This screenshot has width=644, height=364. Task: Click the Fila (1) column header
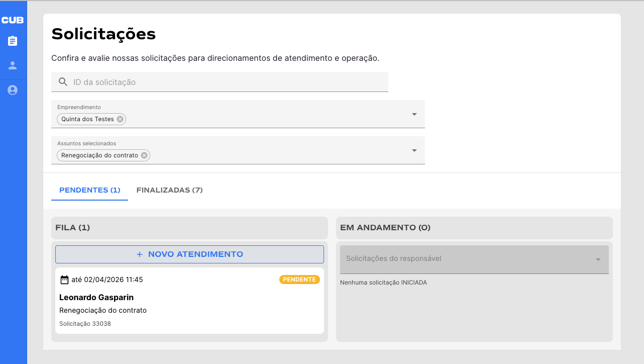pyautogui.click(x=189, y=228)
